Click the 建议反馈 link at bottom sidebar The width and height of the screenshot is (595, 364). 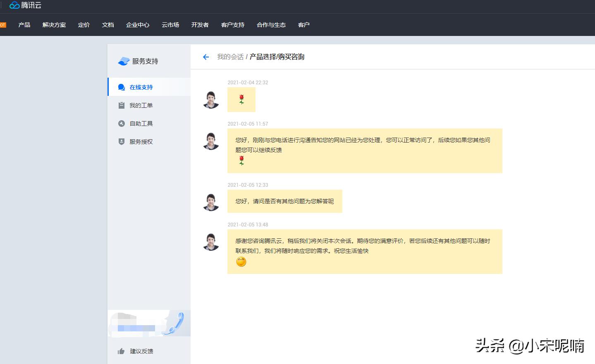tap(142, 351)
